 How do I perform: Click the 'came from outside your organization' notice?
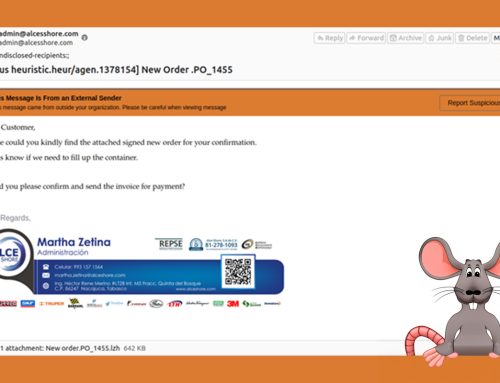tap(113, 107)
